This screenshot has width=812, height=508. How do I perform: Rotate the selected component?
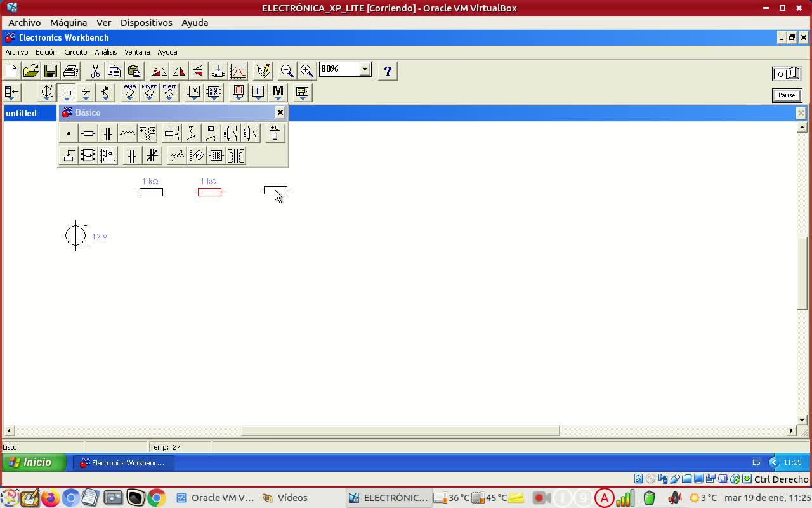(159, 71)
